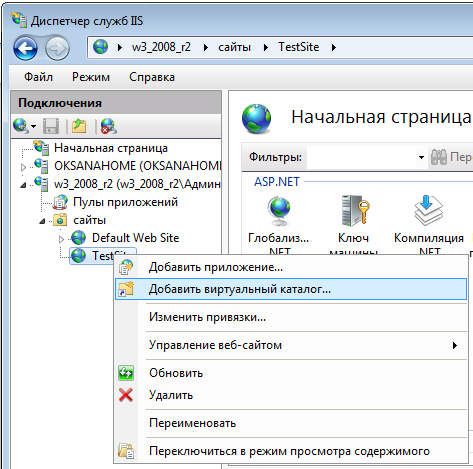
Task: Click the Up folder toolbar icon
Action: 79,126
